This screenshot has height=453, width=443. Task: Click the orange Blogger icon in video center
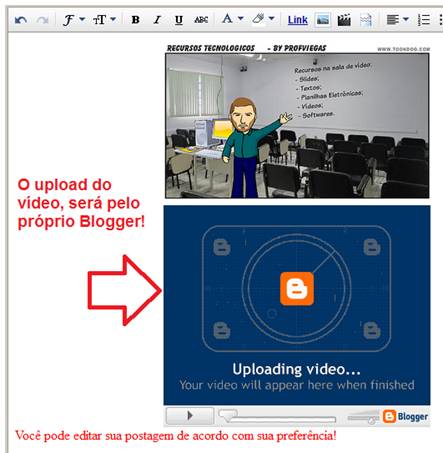(x=297, y=289)
